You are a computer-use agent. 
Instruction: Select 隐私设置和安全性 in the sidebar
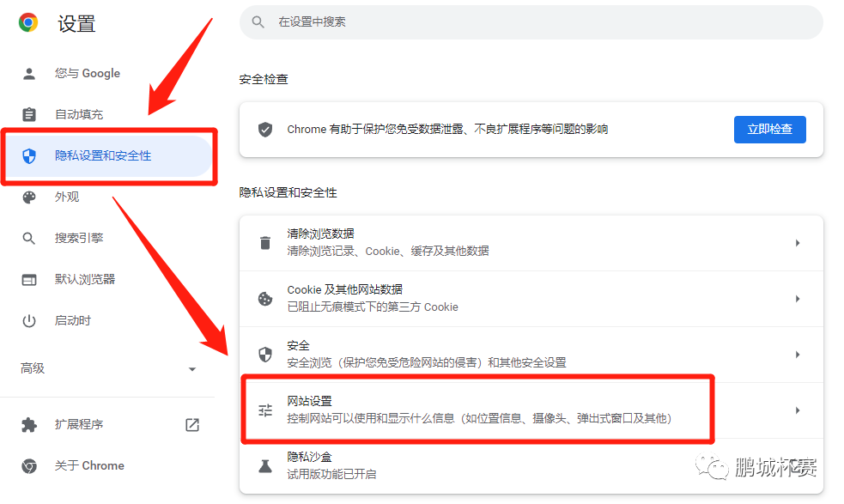click(x=107, y=156)
